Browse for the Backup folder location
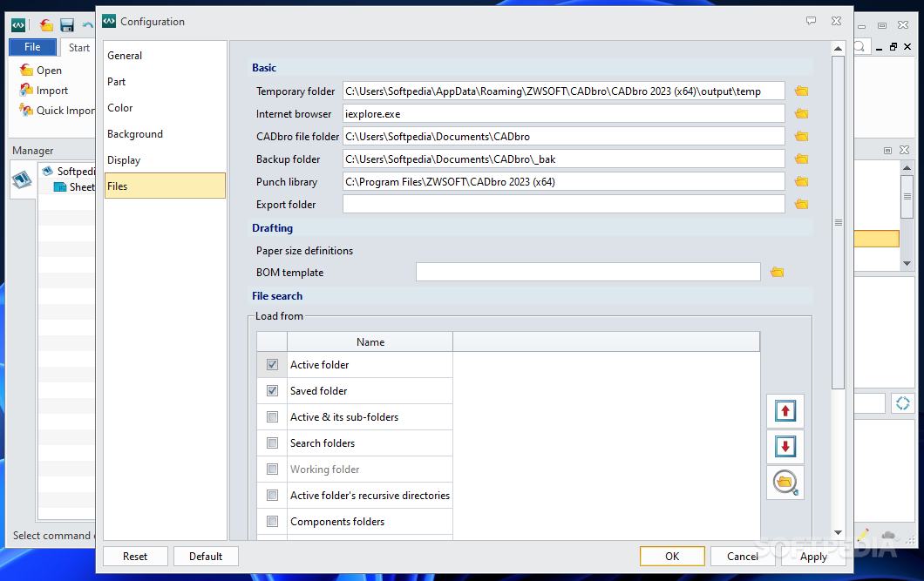This screenshot has width=924, height=581. (801, 159)
